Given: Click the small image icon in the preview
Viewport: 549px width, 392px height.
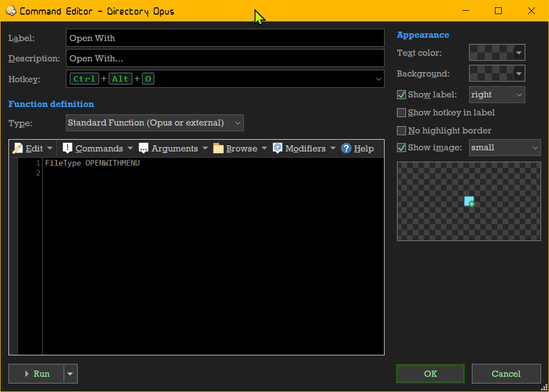Looking at the screenshot, I should click(469, 202).
